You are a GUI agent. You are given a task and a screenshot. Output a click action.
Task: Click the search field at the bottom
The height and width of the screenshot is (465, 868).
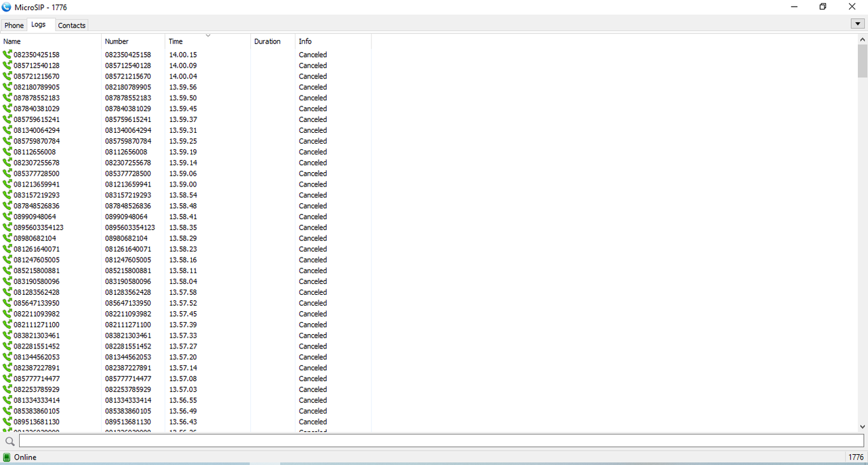[441, 441]
